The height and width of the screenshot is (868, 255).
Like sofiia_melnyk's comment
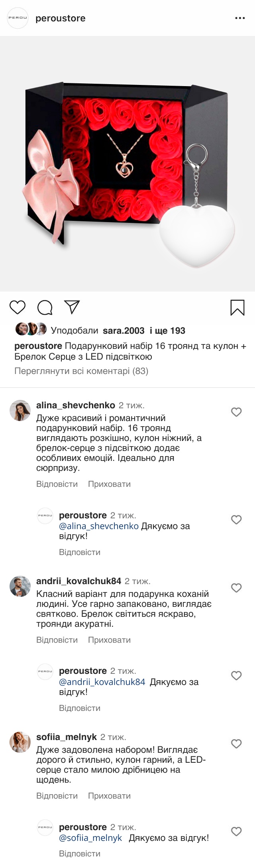[x=237, y=744]
